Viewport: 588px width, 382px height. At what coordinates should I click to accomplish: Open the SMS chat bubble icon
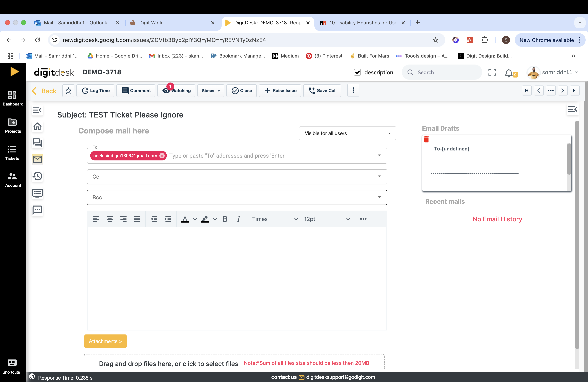click(37, 210)
